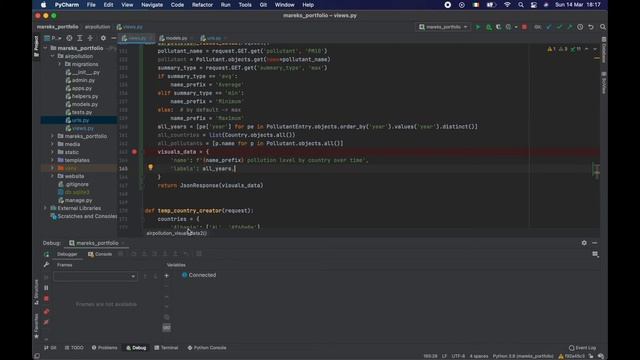View breakpoints with the red circles icon
The height and width of the screenshot is (360, 640).
46,311
